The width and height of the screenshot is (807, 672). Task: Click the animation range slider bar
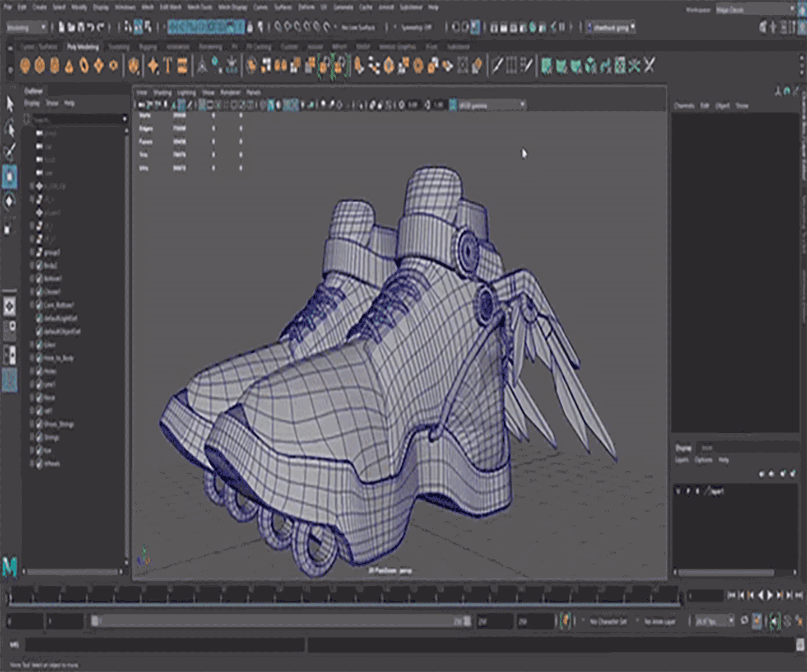[x=280, y=621]
